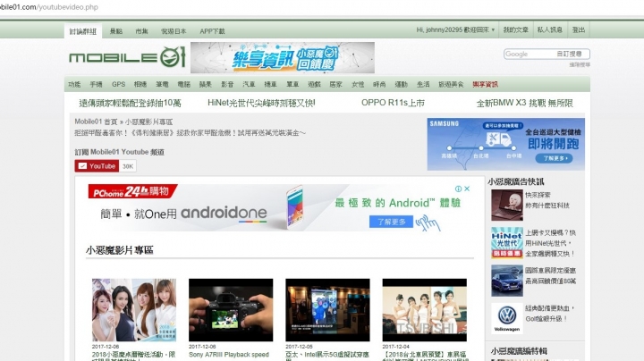This screenshot has width=644, height=361.
Task: Click the 抽10萬 promo headline link
Action: click(130, 103)
